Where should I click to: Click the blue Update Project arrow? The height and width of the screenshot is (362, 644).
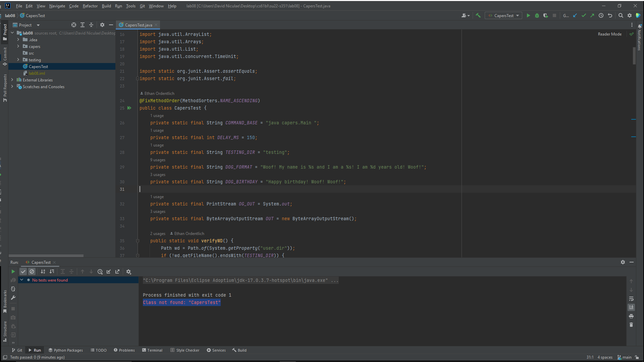coord(575,15)
